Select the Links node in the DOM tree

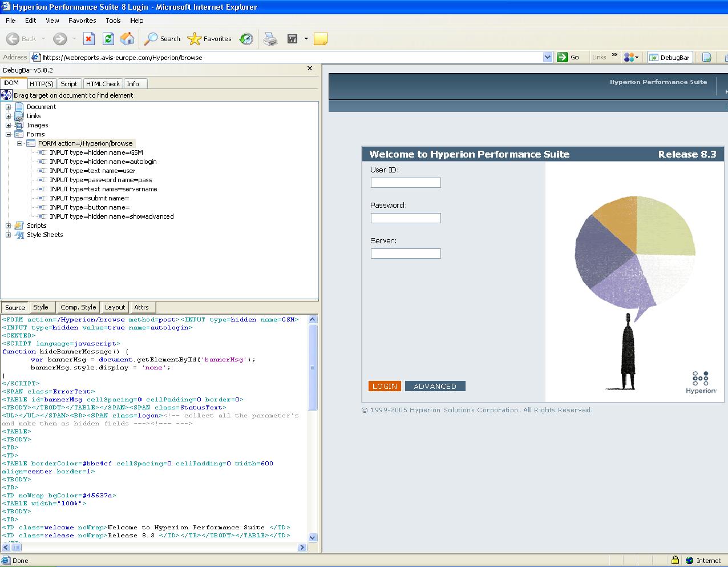[x=34, y=116]
